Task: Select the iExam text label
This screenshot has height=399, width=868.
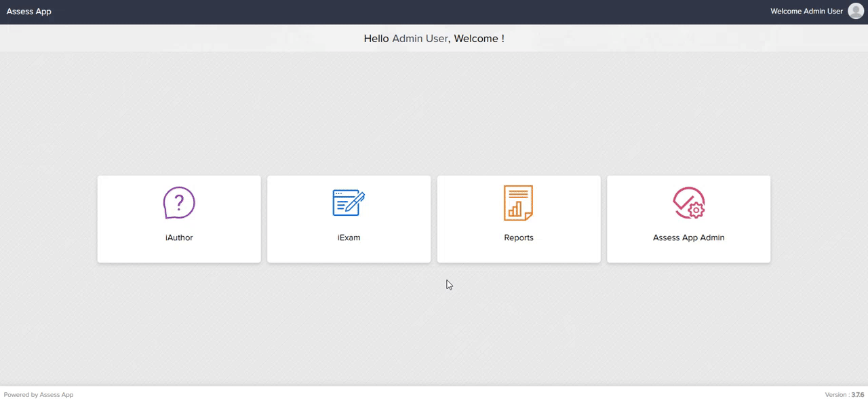Action: tap(349, 237)
